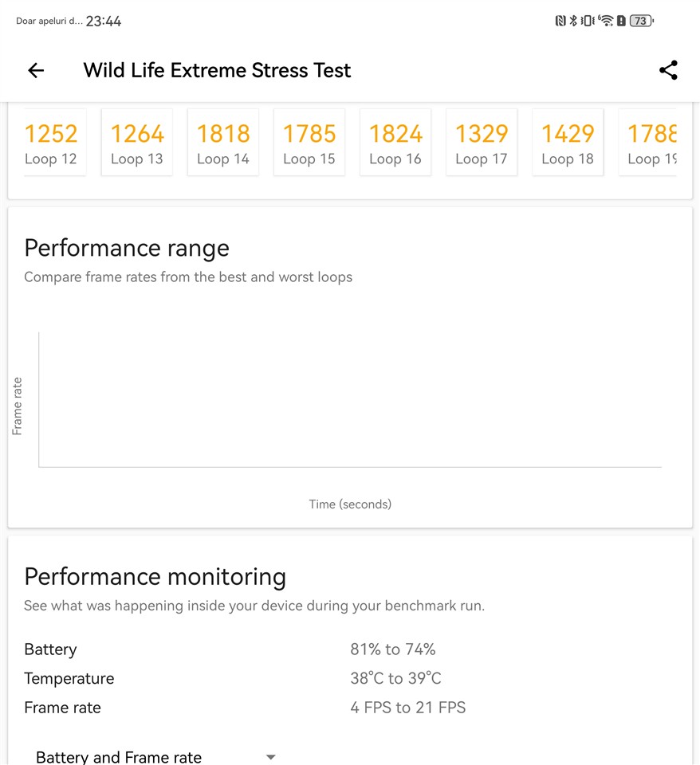Select the Loop 12 score card
Image resolution: width=700 pixels, height=765 pixels.
[x=53, y=143]
